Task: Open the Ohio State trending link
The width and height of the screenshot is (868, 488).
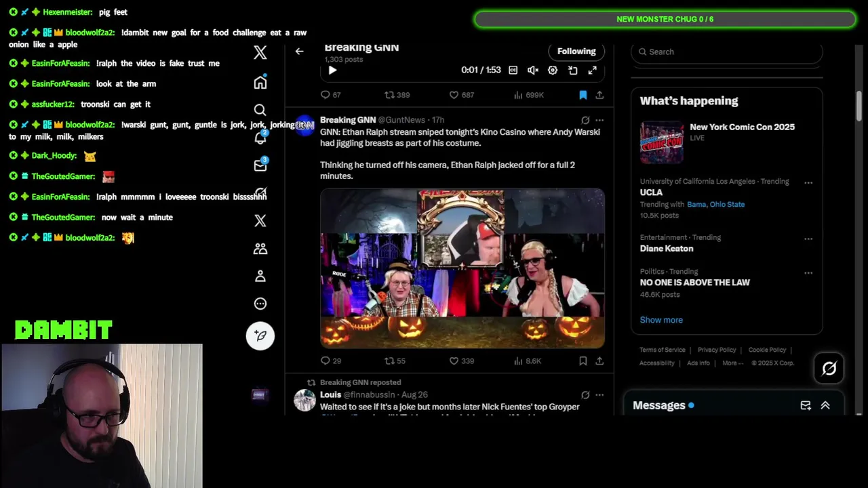Action: coord(727,204)
